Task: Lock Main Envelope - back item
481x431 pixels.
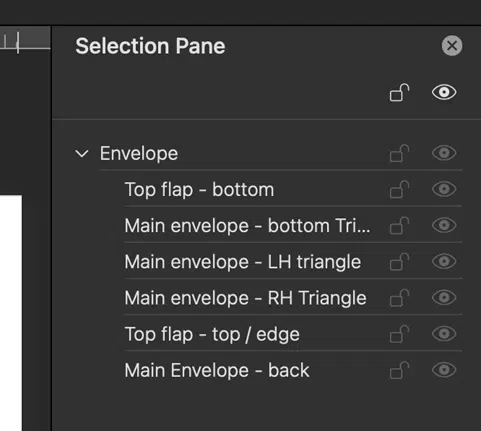Action: point(399,370)
